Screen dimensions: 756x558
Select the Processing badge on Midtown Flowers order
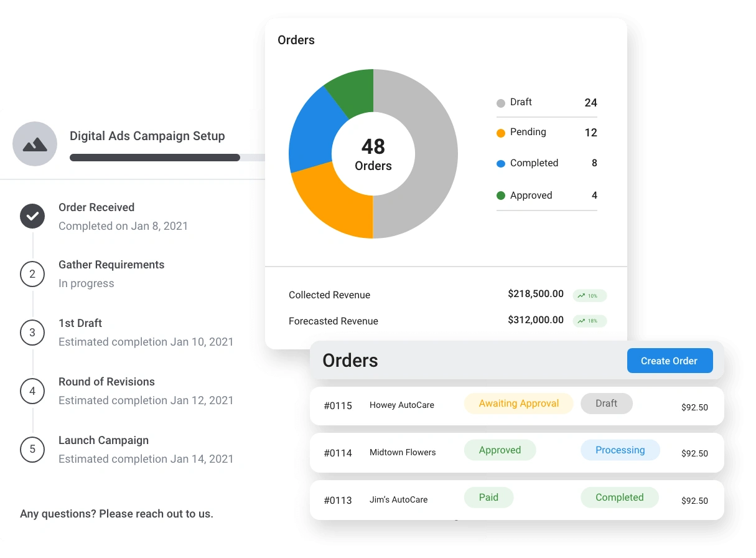tap(620, 450)
